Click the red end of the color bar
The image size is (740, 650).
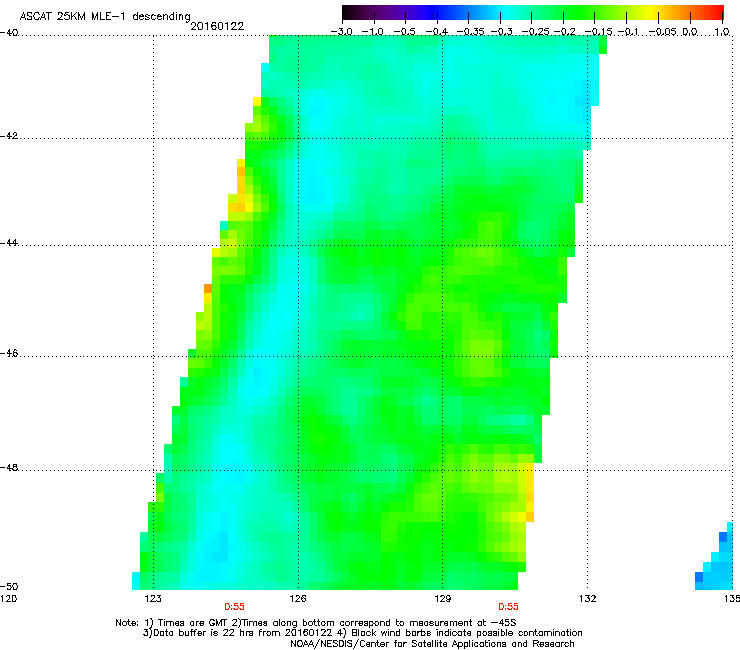(717, 13)
